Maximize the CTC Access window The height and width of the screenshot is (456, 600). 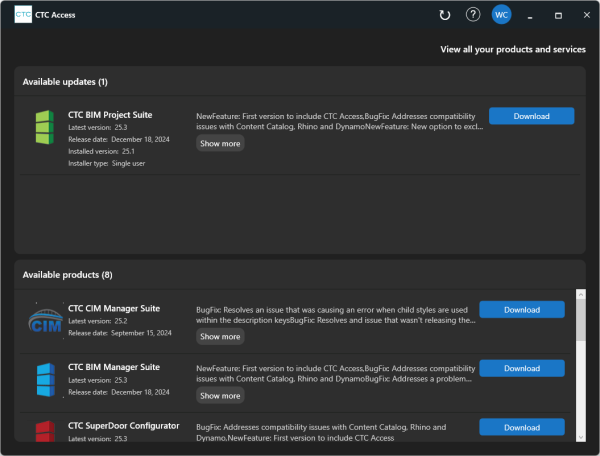(558, 15)
